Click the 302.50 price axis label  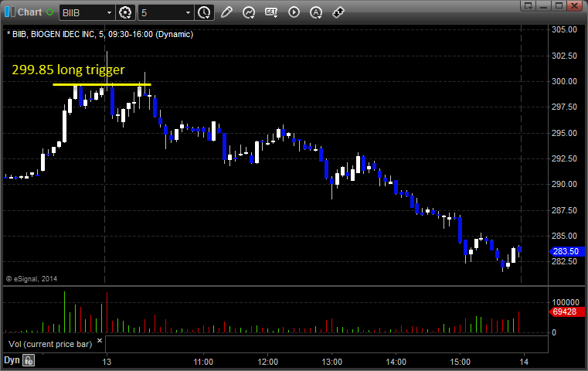(564, 56)
